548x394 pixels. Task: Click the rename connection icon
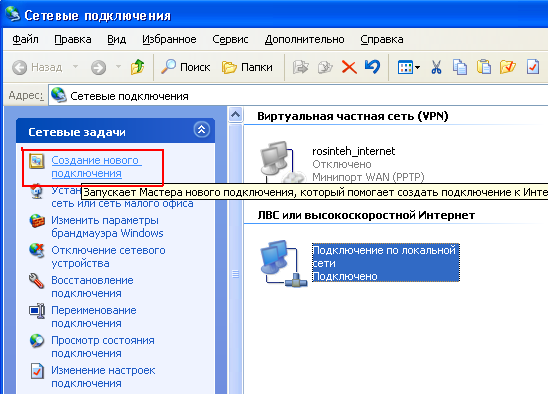[x=37, y=311]
